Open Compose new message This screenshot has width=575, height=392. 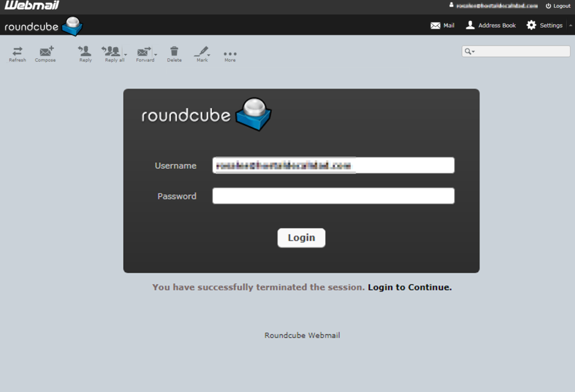click(x=45, y=54)
